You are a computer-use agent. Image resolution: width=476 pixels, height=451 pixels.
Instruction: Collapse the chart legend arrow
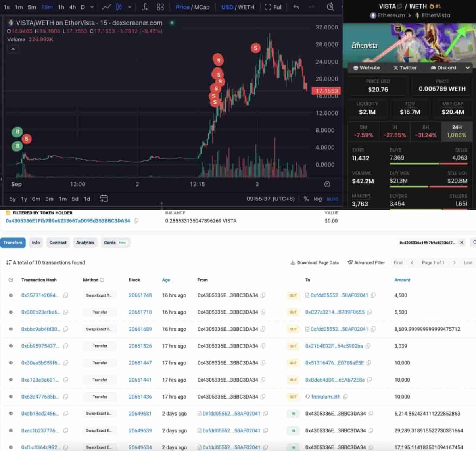13,49
